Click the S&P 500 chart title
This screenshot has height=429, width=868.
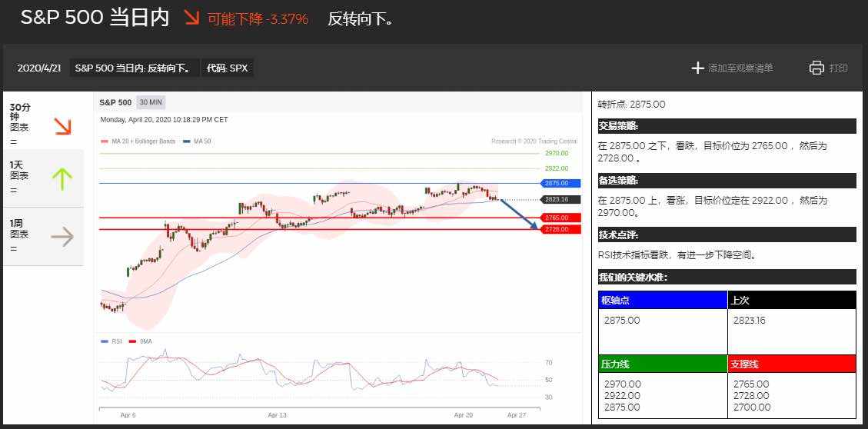(115, 102)
